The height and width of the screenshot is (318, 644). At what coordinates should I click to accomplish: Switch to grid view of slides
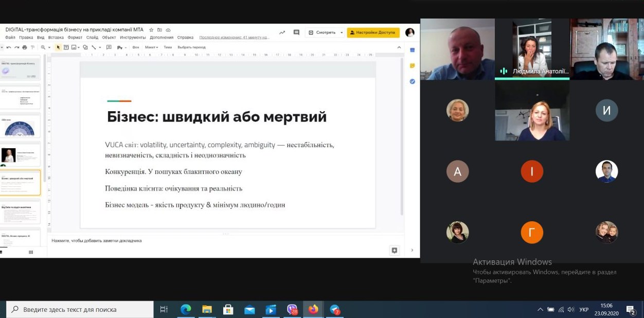click(31, 252)
